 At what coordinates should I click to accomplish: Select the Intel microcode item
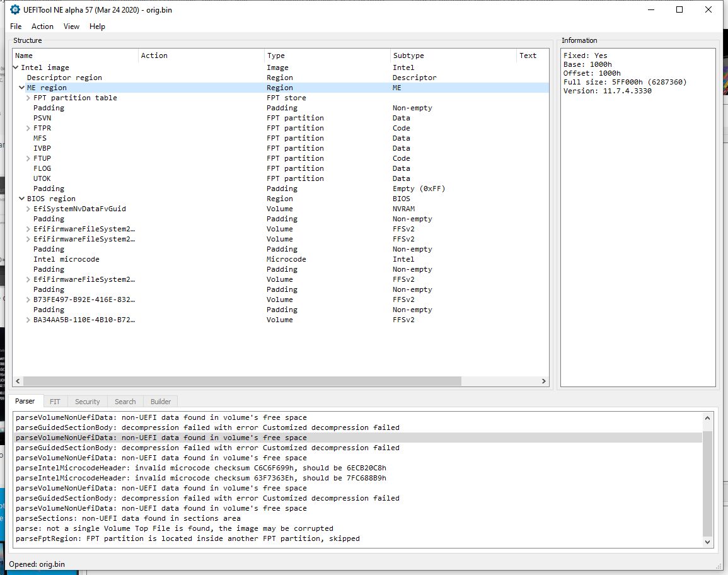coord(66,259)
